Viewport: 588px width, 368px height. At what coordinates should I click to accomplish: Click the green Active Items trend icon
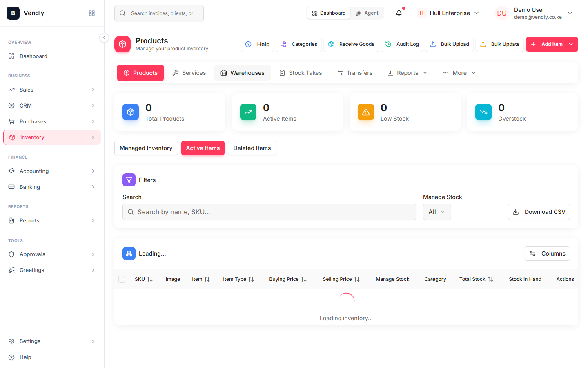pyautogui.click(x=248, y=112)
